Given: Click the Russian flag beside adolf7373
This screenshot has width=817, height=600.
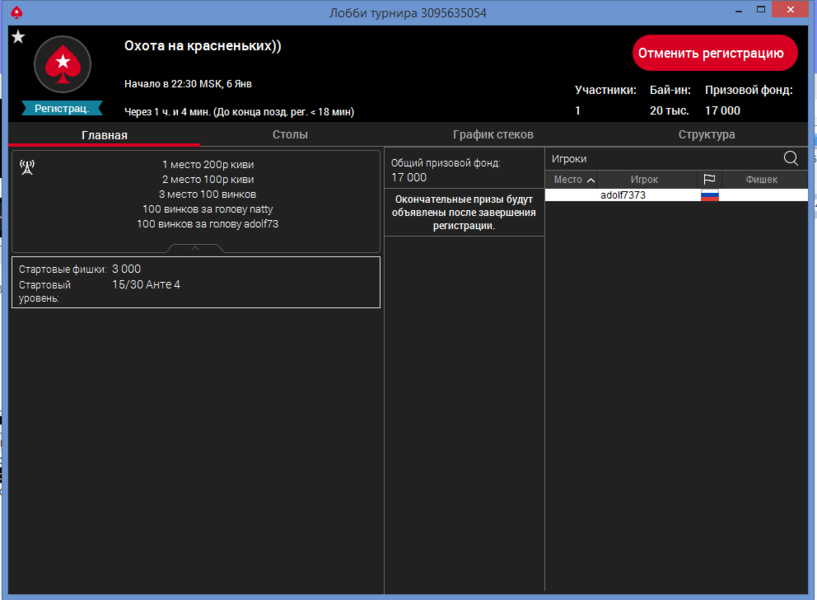Looking at the screenshot, I should tap(709, 196).
